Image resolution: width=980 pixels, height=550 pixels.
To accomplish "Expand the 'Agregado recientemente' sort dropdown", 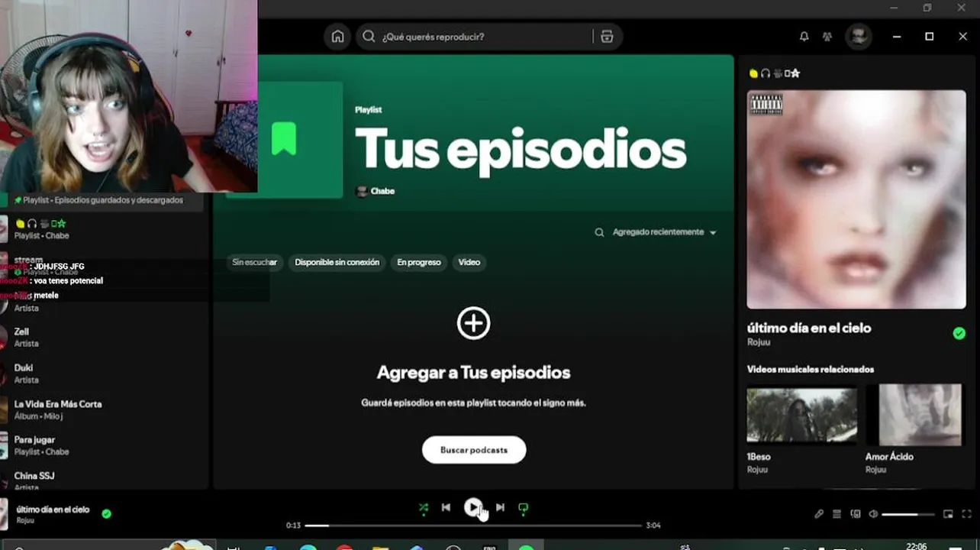I will pyautogui.click(x=665, y=232).
